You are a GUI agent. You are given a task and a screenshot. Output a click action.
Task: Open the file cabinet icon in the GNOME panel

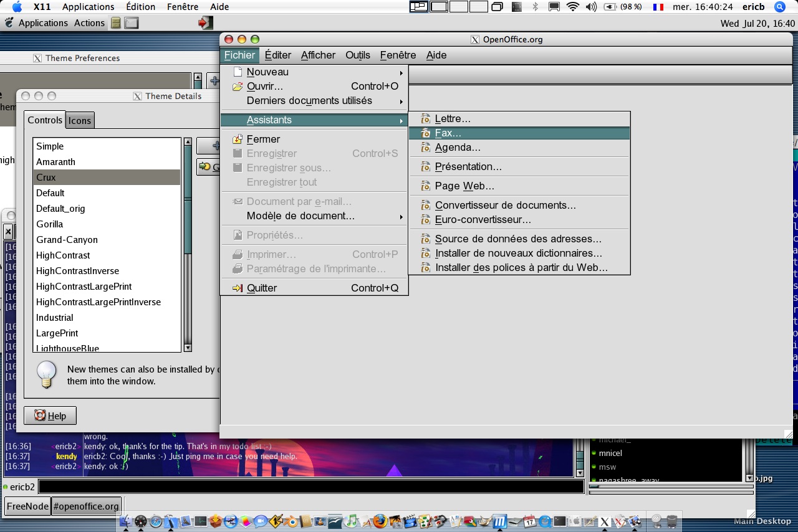point(115,23)
